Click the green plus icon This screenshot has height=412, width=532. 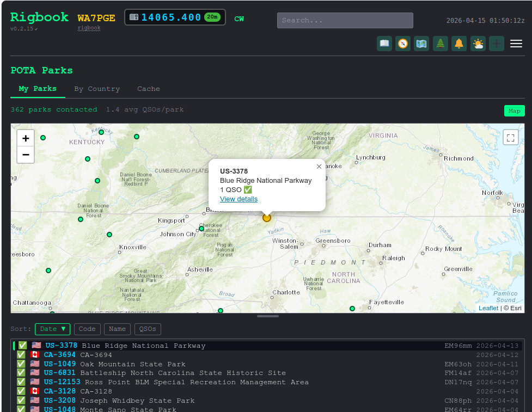497,44
